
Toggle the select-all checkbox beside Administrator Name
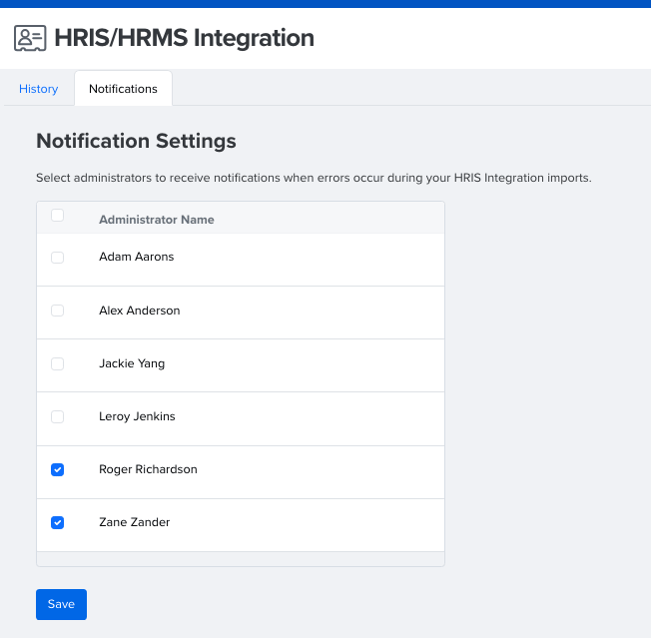pyautogui.click(x=57, y=215)
